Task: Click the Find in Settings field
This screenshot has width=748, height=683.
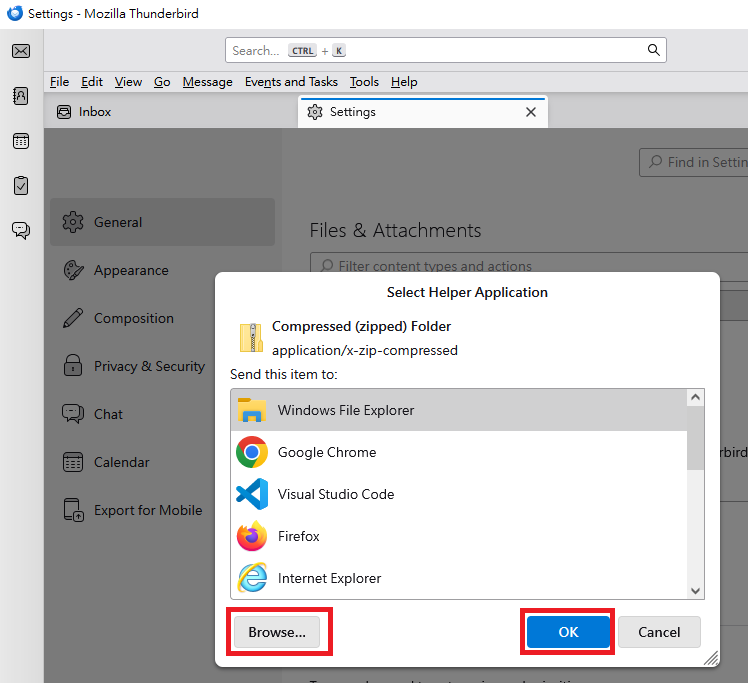Action: tap(694, 162)
